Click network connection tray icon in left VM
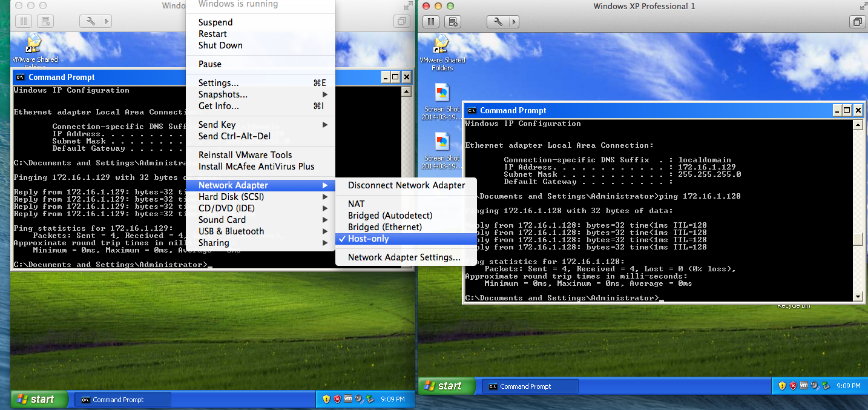868x410 pixels. (x=370, y=399)
